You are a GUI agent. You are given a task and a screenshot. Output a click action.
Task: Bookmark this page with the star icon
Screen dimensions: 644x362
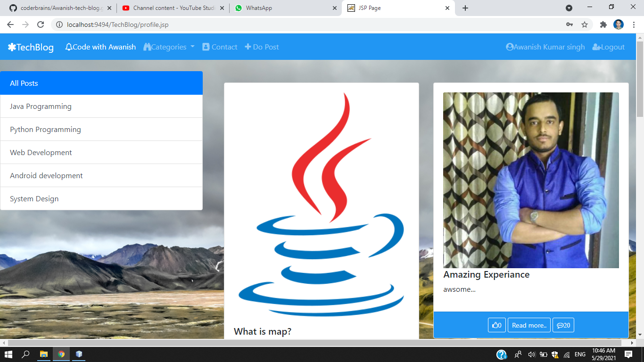(585, 25)
